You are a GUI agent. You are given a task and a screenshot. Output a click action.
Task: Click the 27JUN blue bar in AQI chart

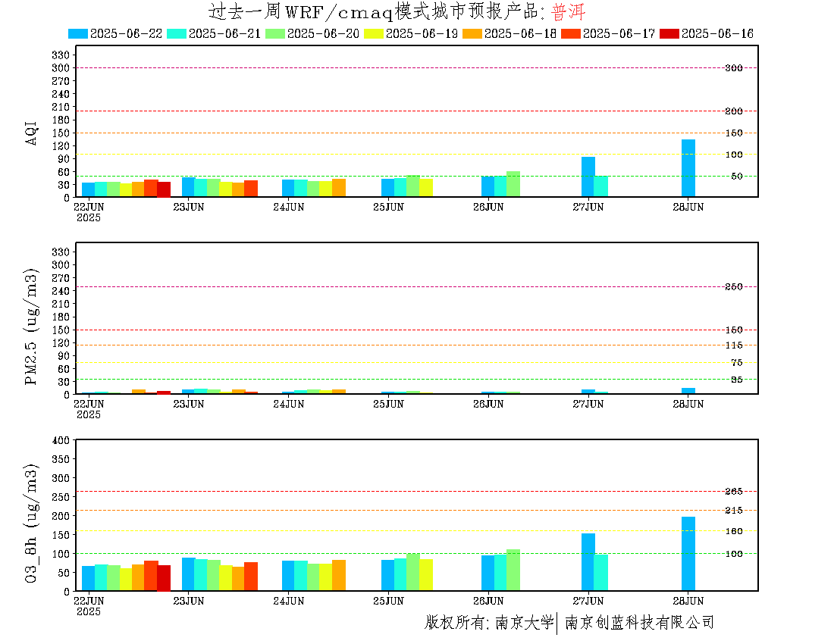[588, 177]
